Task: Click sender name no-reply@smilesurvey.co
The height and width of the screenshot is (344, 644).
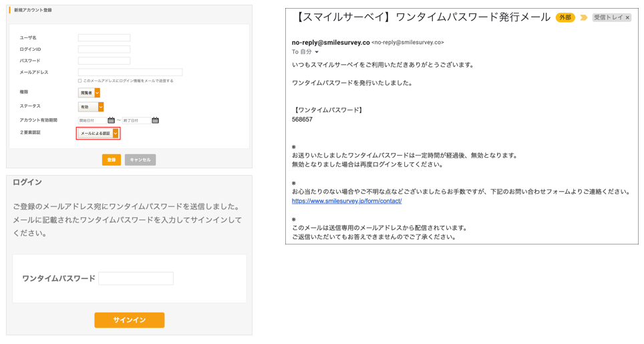Action: pyautogui.click(x=331, y=42)
